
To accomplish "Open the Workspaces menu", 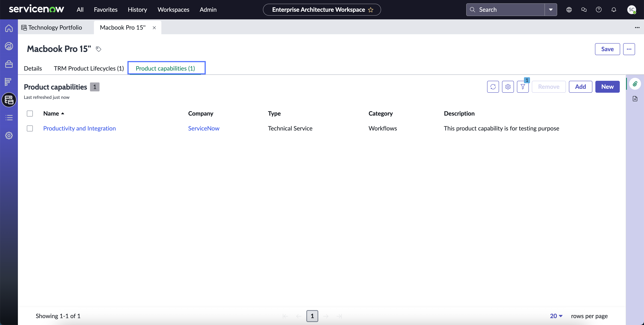I will (x=173, y=10).
